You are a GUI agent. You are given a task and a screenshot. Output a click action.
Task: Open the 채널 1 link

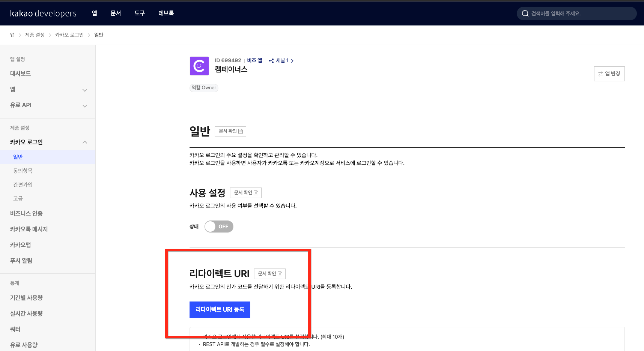click(x=282, y=60)
